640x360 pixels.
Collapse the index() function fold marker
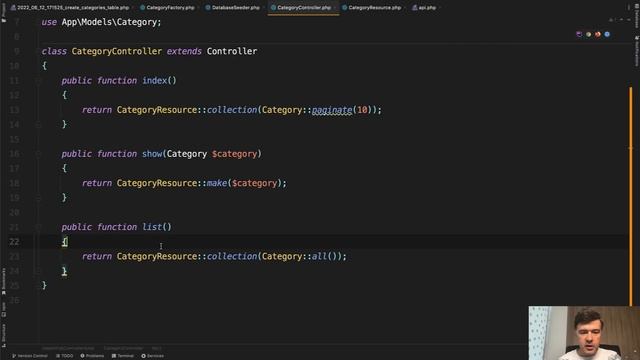coord(38,81)
